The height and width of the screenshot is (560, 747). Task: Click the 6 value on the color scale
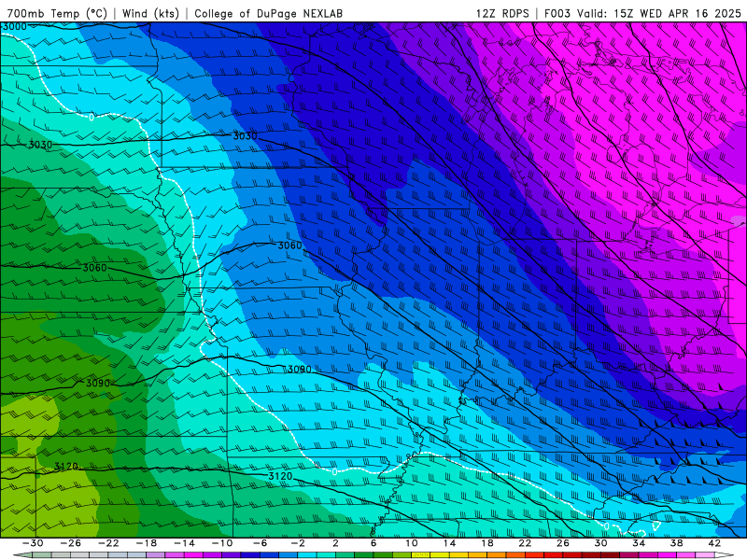pyautogui.click(x=373, y=543)
